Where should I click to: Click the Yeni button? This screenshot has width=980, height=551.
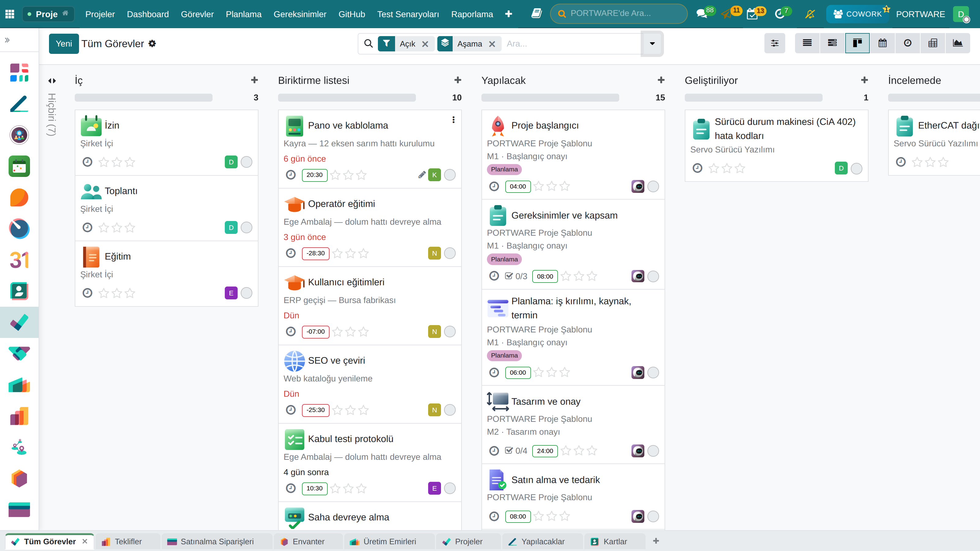coord(63,43)
